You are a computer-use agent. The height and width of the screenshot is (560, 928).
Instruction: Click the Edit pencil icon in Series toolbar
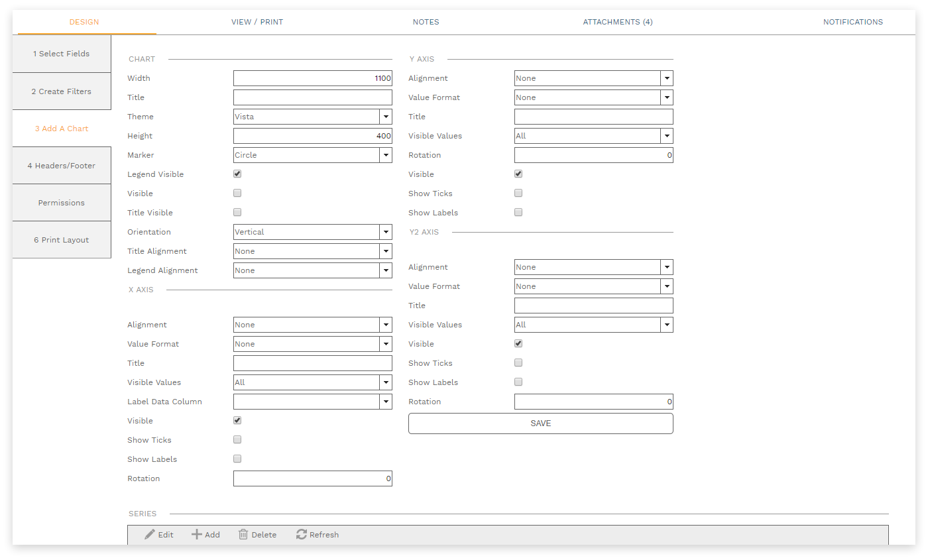pos(150,535)
